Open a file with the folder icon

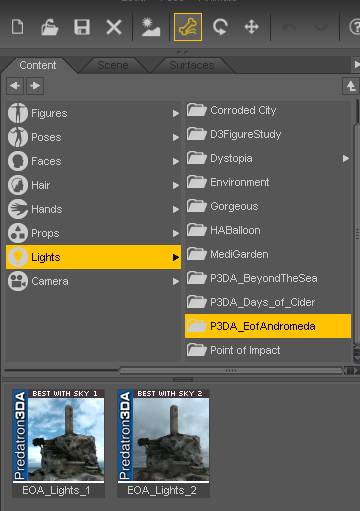pos(49,27)
